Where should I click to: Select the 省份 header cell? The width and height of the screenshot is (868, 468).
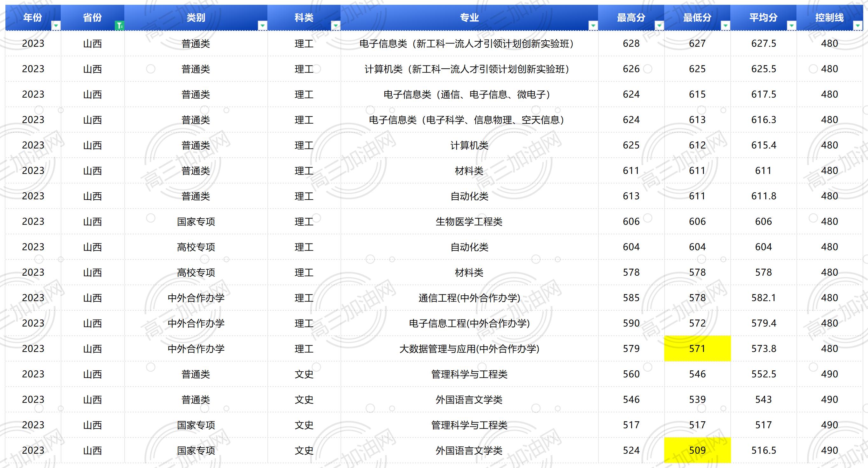(93, 17)
